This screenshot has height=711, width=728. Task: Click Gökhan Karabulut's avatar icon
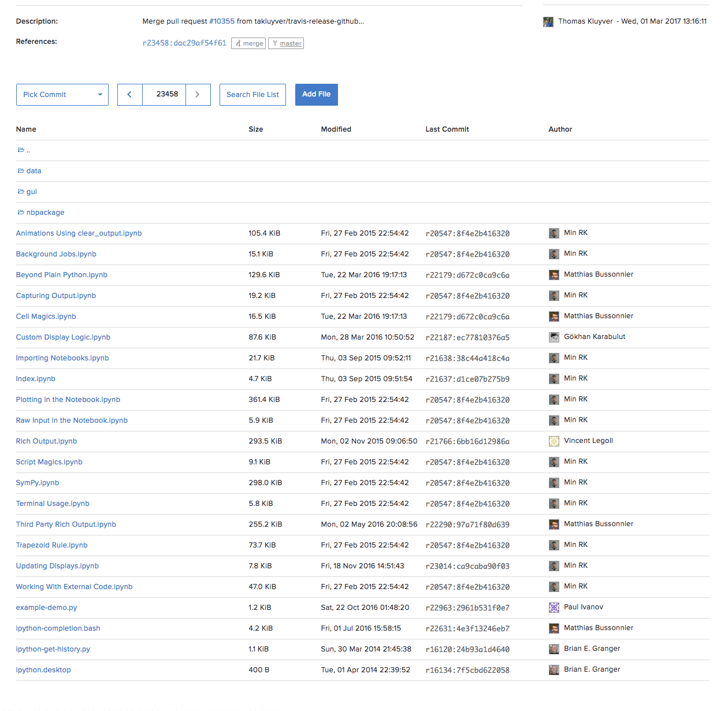tap(554, 337)
